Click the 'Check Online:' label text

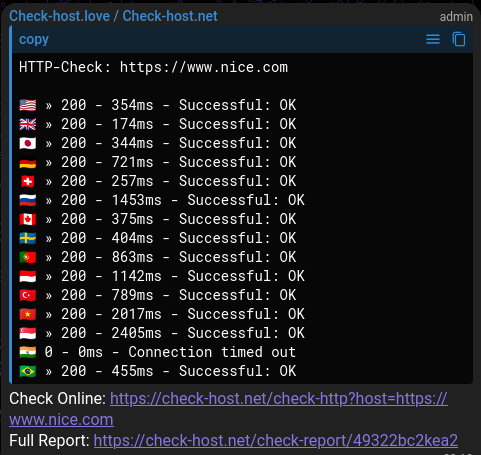click(x=58, y=398)
